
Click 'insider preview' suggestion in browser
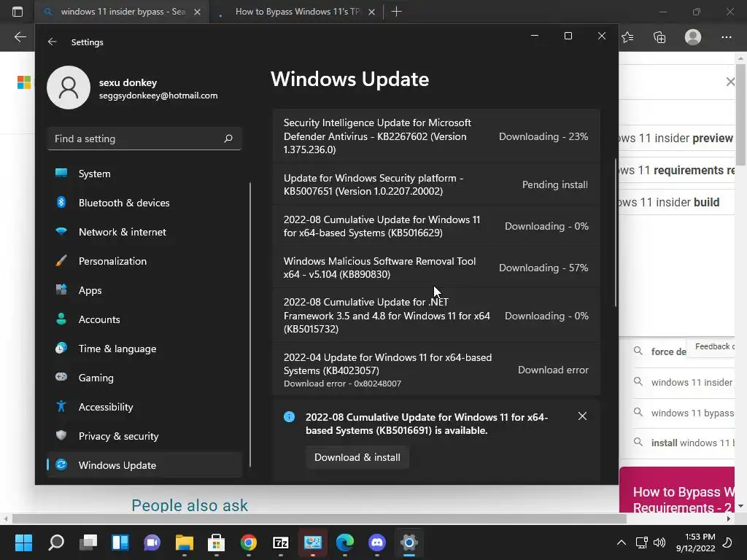(x=676, y=138)
